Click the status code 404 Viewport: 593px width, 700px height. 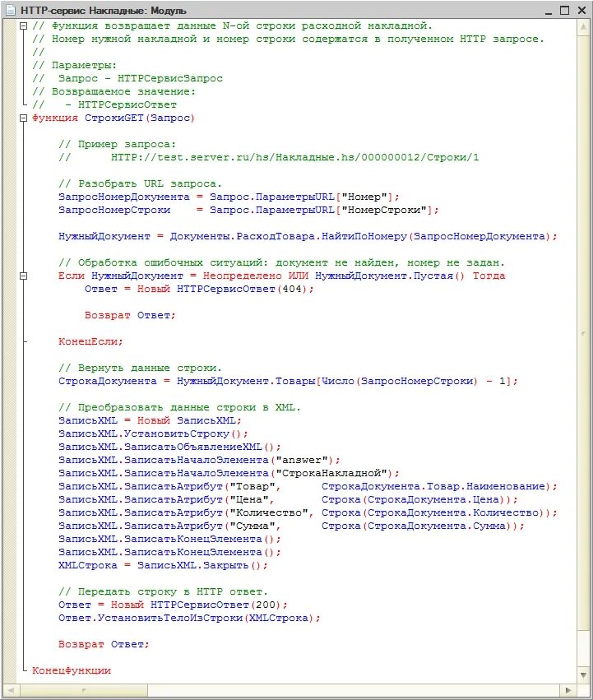tap(292, 290)
